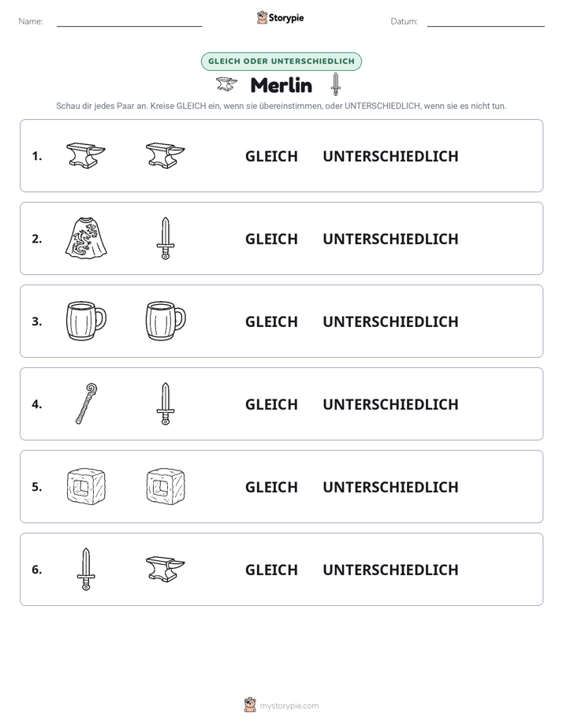Viewport: 563px width, 728px height.
Task: Click the second anvil in row 1
Action: tap(166, 155)
